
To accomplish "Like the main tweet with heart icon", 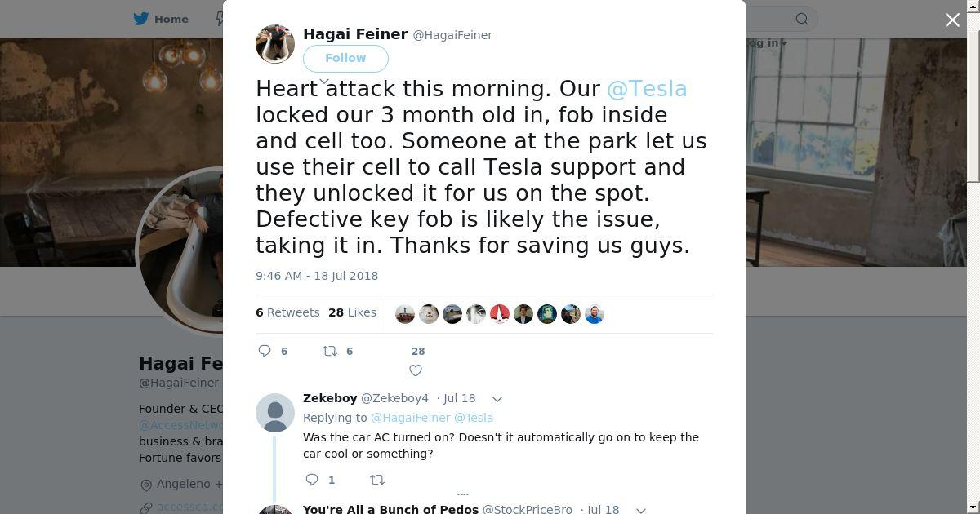I will [416, 370].
